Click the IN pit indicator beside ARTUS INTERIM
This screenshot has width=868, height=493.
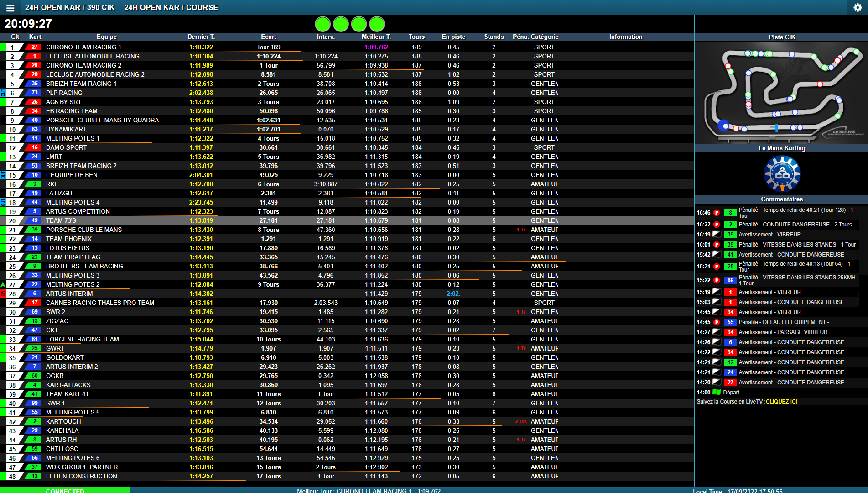click(3, 294)
